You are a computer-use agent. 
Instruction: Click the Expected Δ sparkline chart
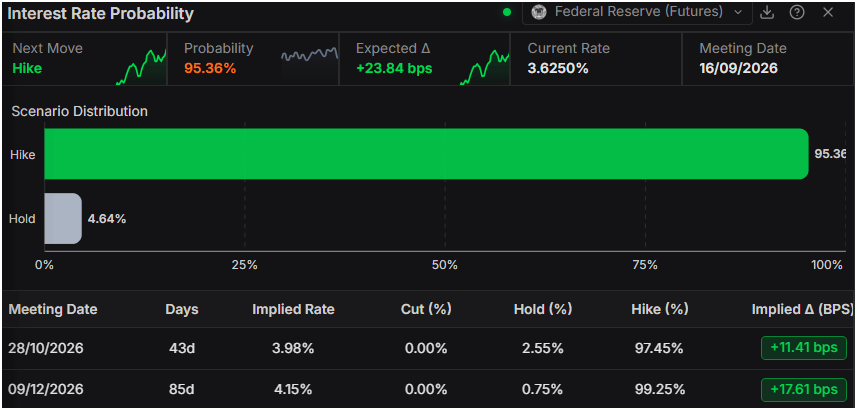485,67
